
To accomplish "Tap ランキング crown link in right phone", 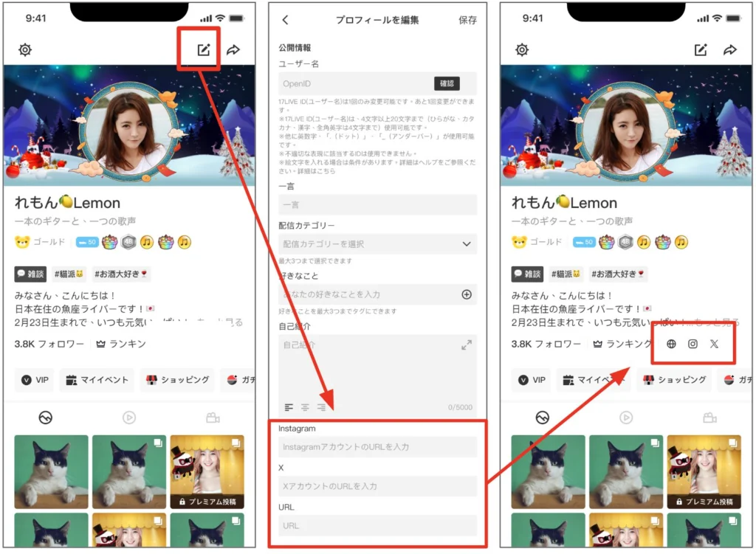I will pyautogui.click(x=622, y=344).
